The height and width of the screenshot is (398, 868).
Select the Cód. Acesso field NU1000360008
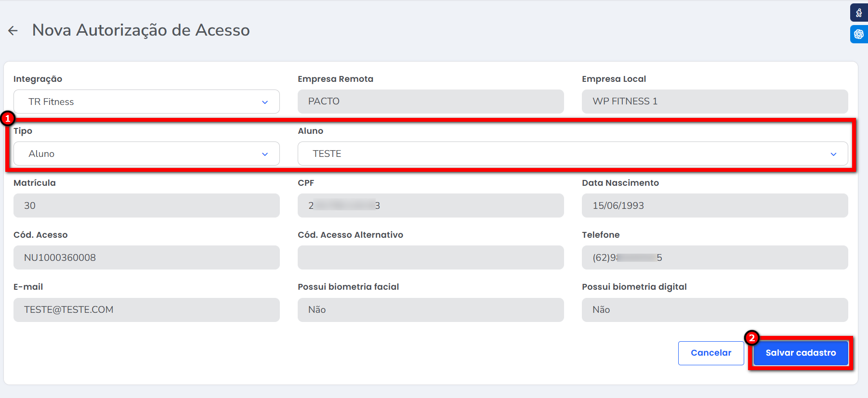pyautogui.click(x=146, y=257)
